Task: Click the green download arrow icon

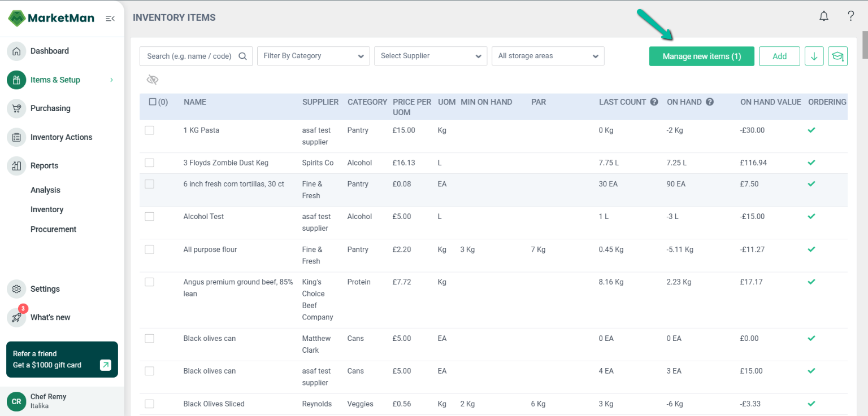Action: pos(814,56)
